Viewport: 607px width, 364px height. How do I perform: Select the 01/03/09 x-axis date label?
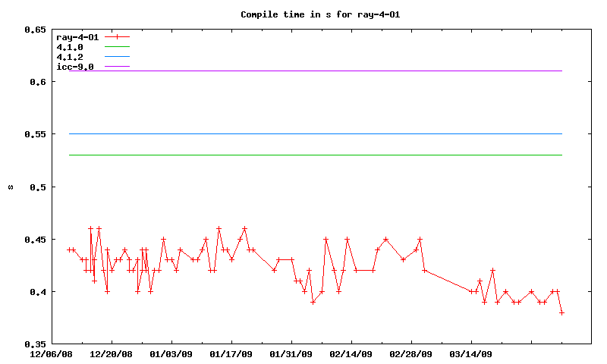(x=171, y=354)
